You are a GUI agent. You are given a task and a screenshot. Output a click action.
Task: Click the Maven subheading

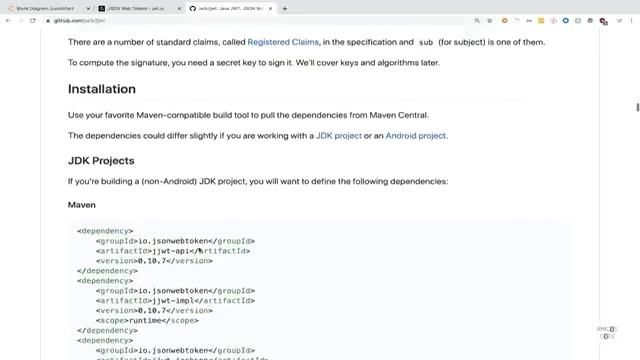coord(82,205)
